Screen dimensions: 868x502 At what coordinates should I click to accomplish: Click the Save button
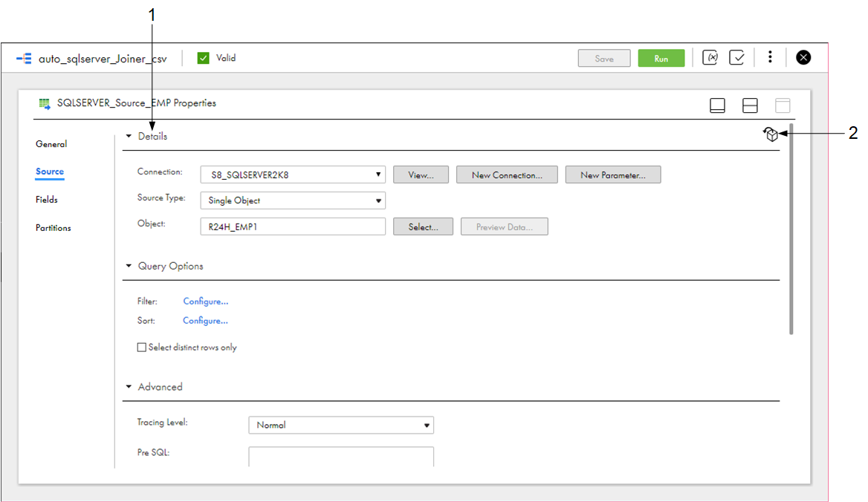point(604,58)
